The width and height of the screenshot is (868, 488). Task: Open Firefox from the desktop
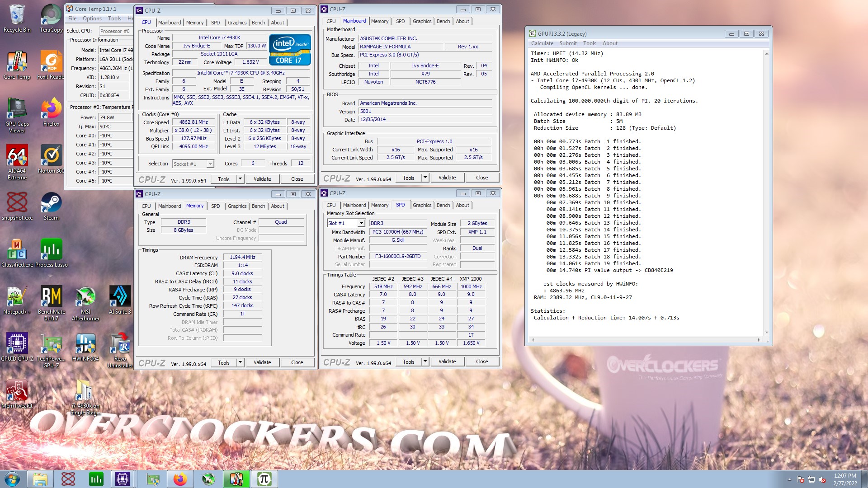pos(51,112)
